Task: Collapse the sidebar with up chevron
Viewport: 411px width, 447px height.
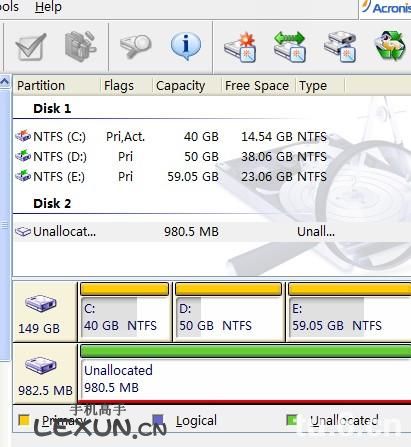Action: pos(5,81)
